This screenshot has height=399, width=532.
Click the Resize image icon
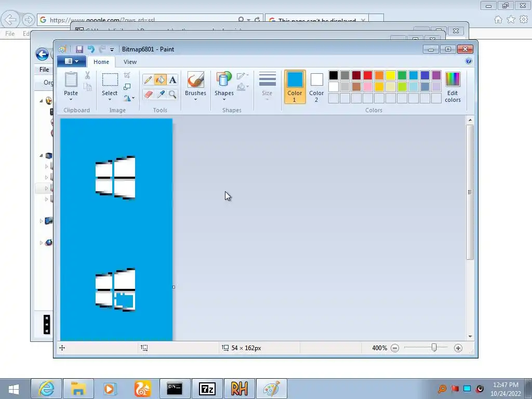tap(127, 87)
